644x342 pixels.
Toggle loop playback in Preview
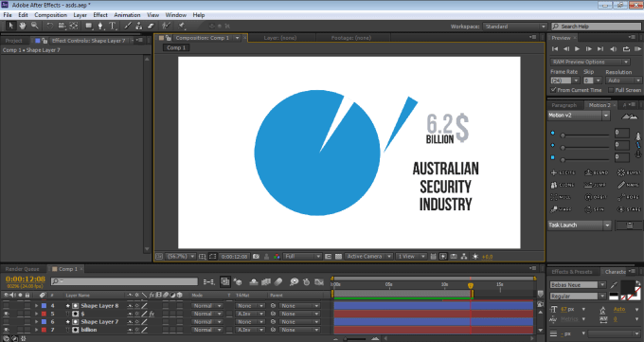(x=626, y=49)
